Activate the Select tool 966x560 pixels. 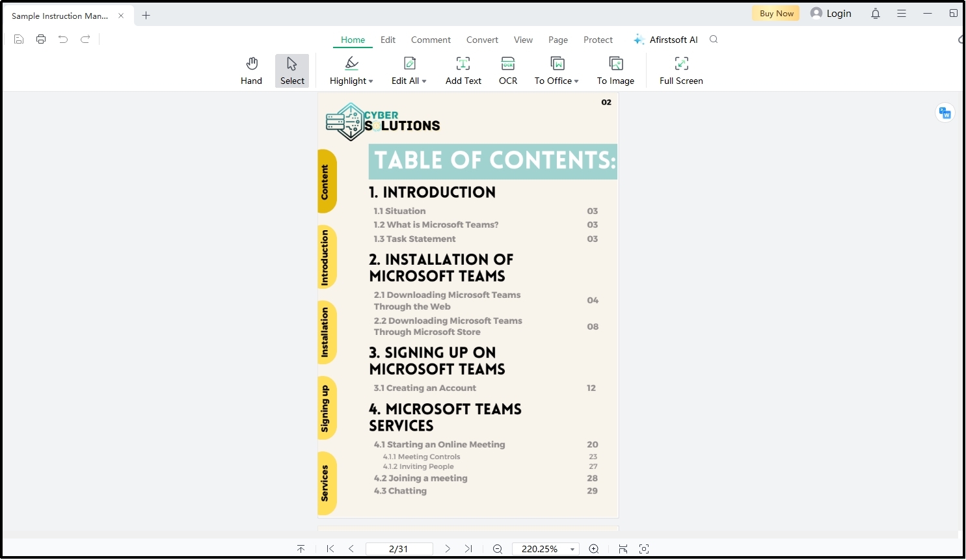coord(292,71)
